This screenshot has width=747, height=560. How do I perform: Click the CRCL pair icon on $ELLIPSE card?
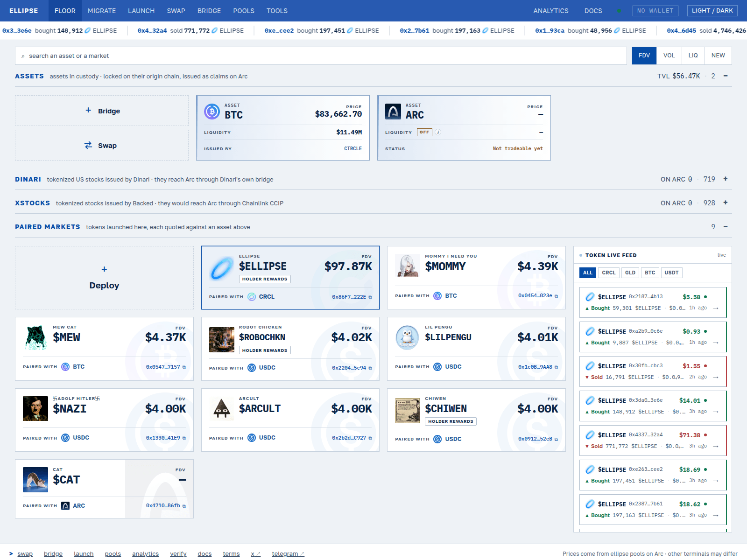[x=252, y=297]
